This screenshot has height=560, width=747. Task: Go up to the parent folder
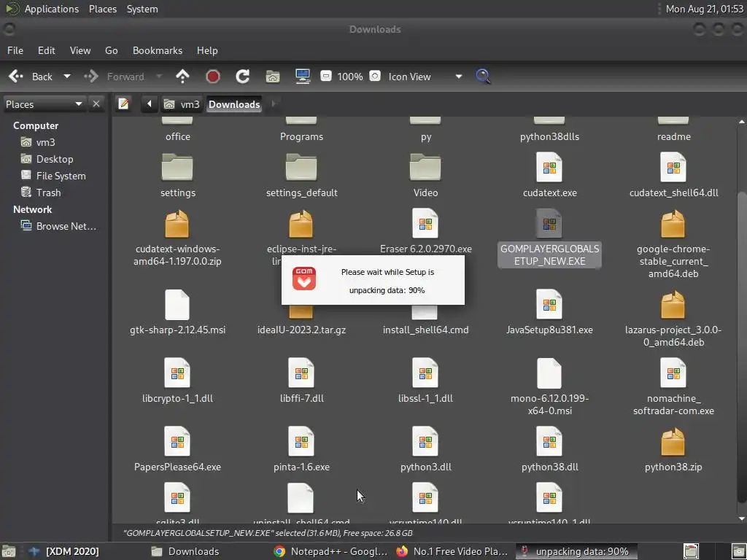(182, 77)
